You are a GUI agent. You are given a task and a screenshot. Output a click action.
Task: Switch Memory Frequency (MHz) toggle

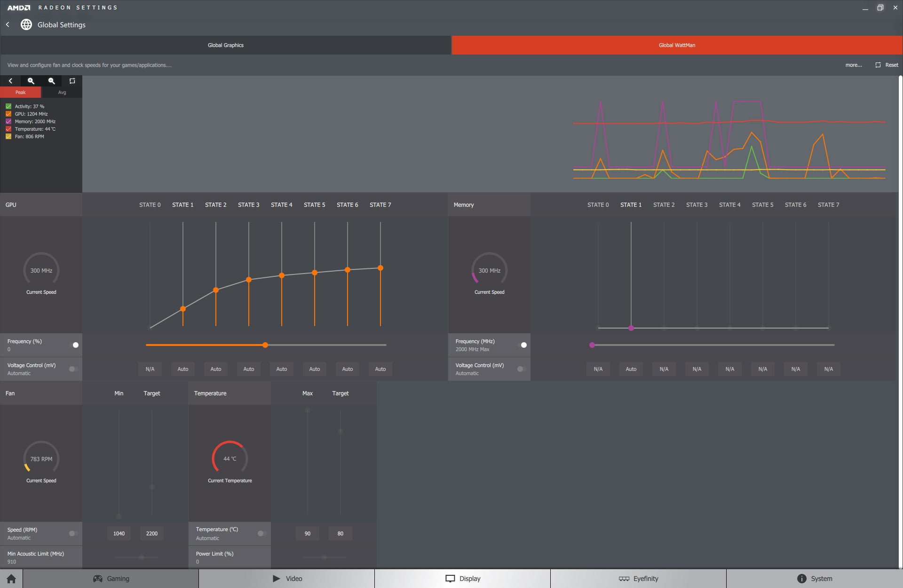tap(522, 345)
